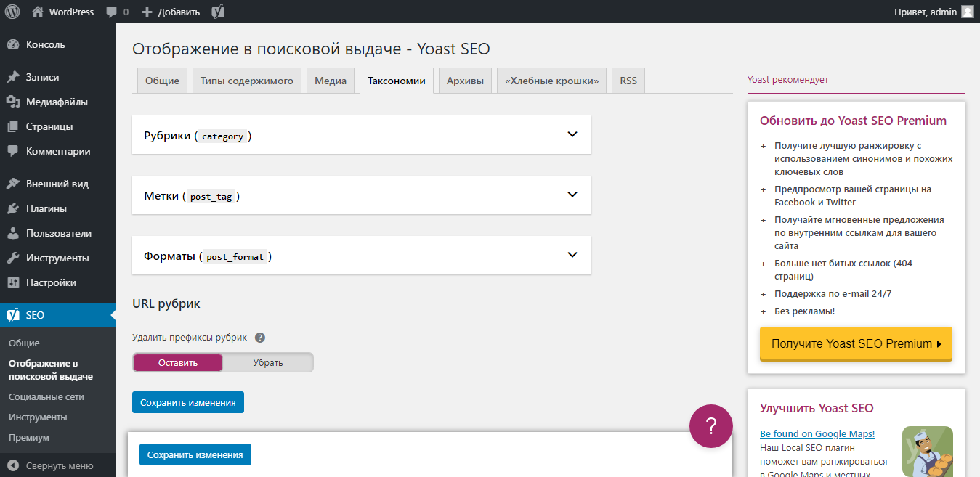
Task: Keep category prefixes by selecting Оставить
Action: [177, 362]
